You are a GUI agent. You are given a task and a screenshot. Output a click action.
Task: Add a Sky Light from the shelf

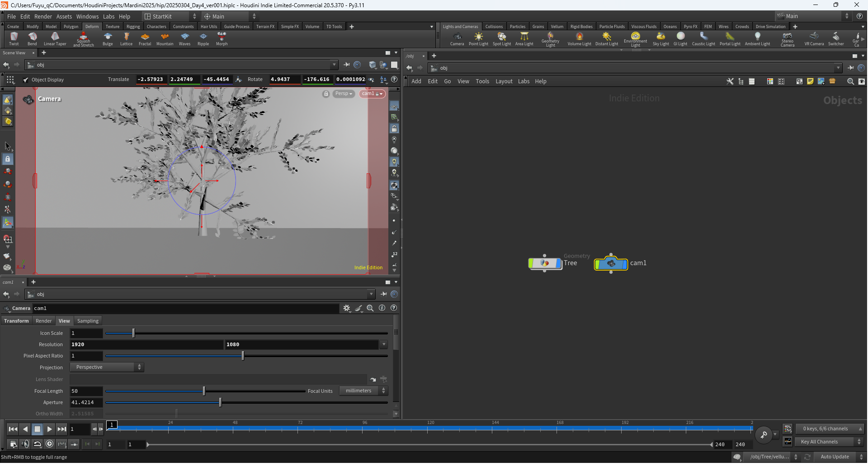pos(660,39)
